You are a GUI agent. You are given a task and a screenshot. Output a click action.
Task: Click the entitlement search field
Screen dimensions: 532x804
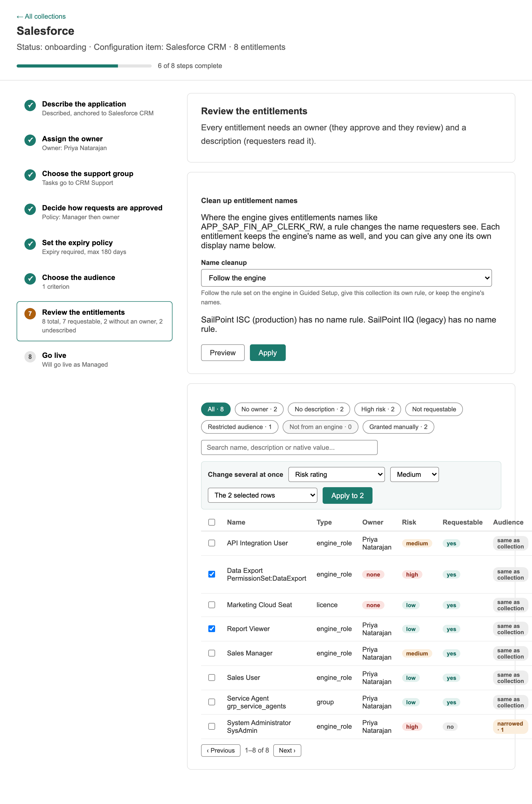click(289, 447)
